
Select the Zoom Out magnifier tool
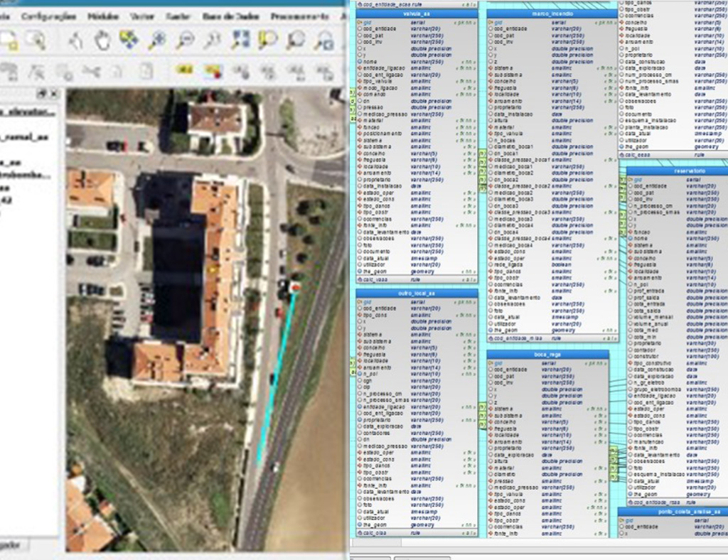pyautogui.click(x=185, y=41)
